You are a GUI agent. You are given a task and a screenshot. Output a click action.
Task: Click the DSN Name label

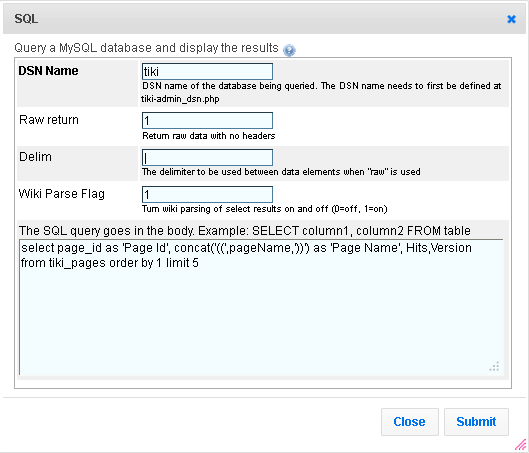[49, 71]
